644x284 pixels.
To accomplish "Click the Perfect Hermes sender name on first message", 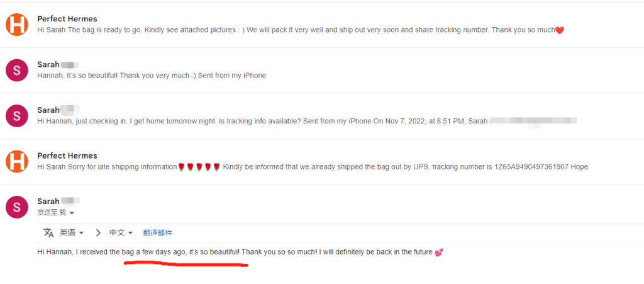I will click(67, 20).
